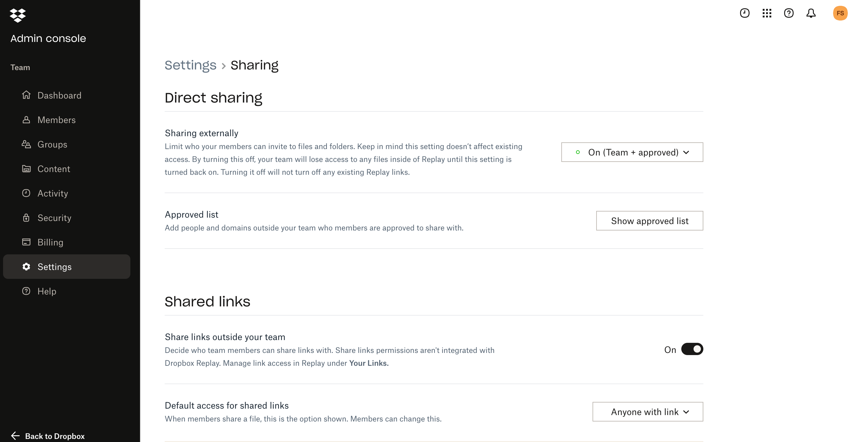This screenshot has height=442, width=868.
Task: Expand the Sharing externally dropdown
Action: tap(632, 152)
